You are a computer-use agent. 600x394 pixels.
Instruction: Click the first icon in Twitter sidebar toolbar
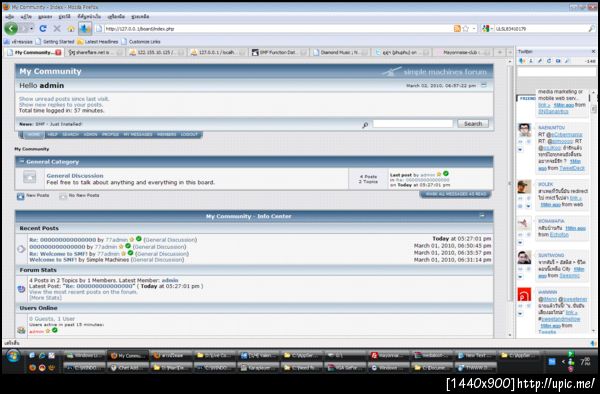tap(522, 61)
